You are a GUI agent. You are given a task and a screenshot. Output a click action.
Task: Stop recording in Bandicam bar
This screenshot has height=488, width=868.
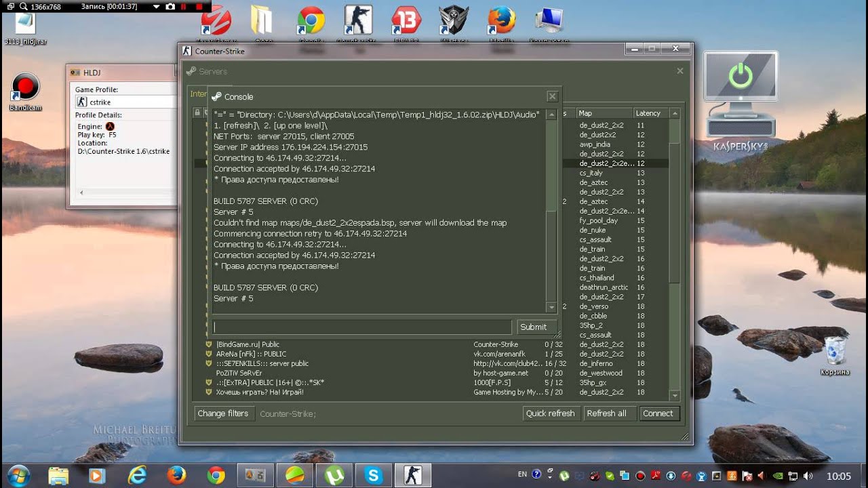point(199,6)
